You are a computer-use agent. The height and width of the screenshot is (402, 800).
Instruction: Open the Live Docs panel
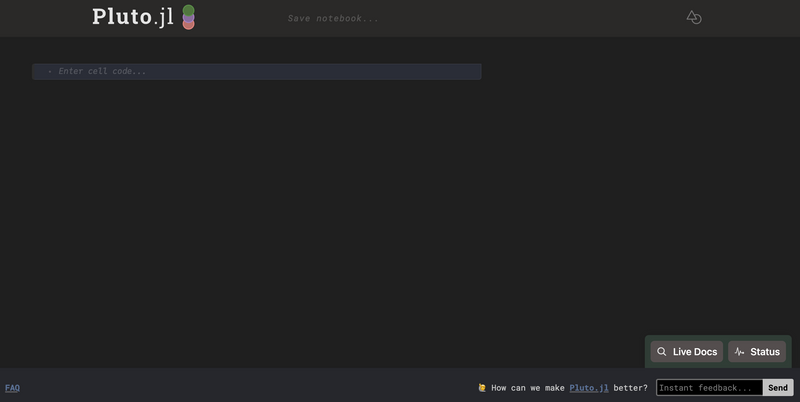pos(687,352)
